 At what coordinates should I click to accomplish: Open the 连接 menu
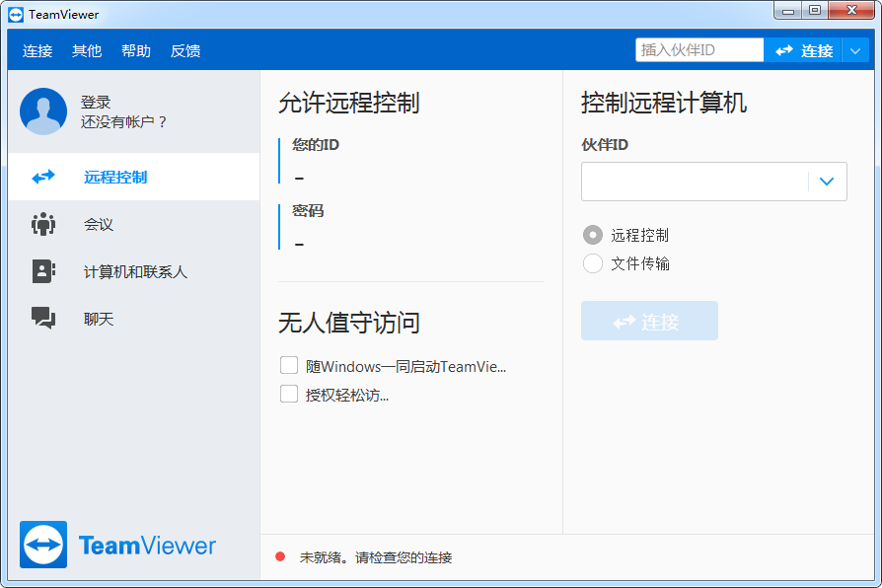37,51
